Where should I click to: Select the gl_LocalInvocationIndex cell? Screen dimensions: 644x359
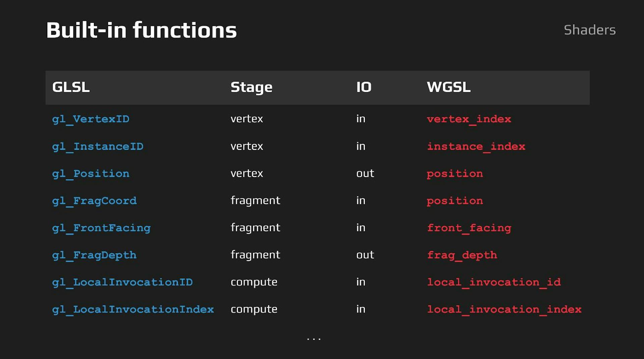point(133,309)
